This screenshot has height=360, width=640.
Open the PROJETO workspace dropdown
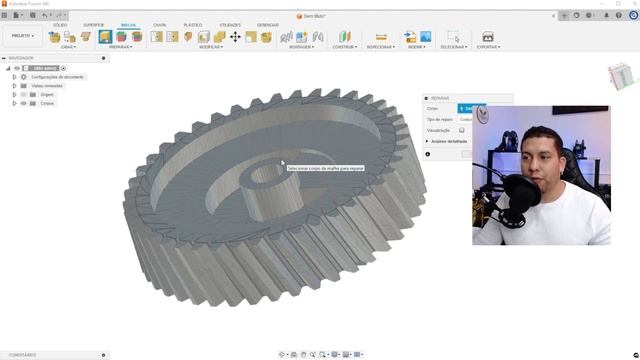[x=22, y=36]
